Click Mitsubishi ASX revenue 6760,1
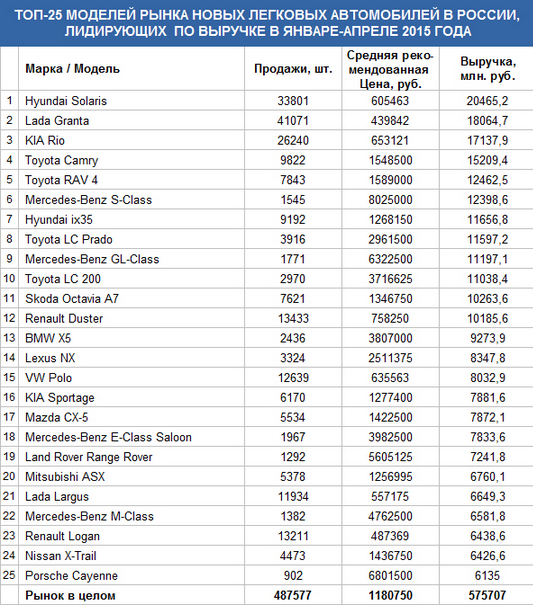Screen dimensions: 533x605 487,477
